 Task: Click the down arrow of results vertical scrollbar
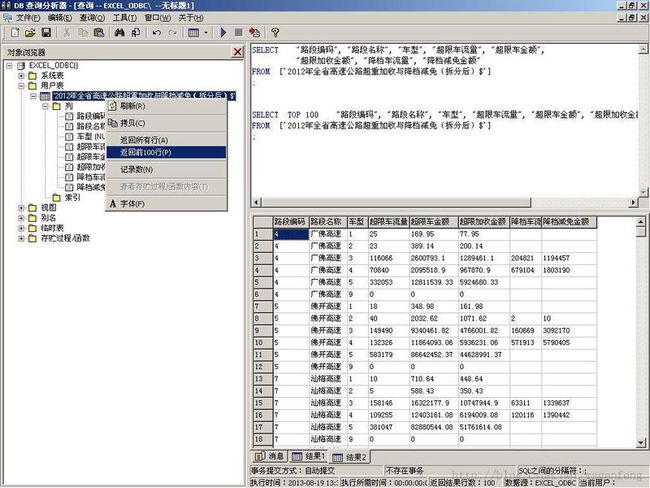pyautogui.click(x=641, y=443)
